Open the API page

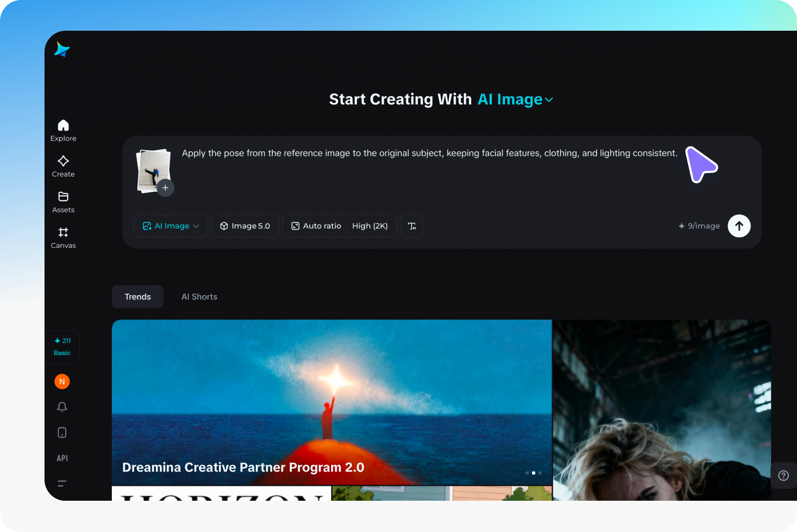[62, 458]
